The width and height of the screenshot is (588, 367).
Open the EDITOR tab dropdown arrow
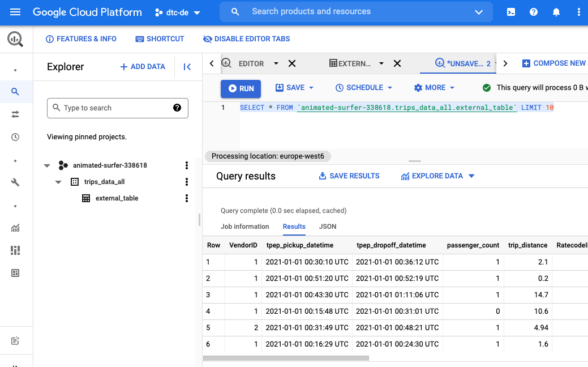[276, 63]
